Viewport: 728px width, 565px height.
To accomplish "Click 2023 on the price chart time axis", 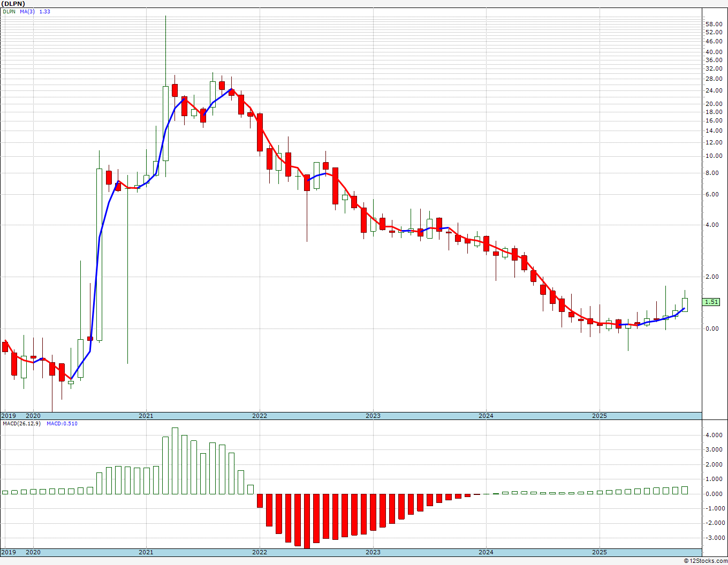I will (373, 416).
